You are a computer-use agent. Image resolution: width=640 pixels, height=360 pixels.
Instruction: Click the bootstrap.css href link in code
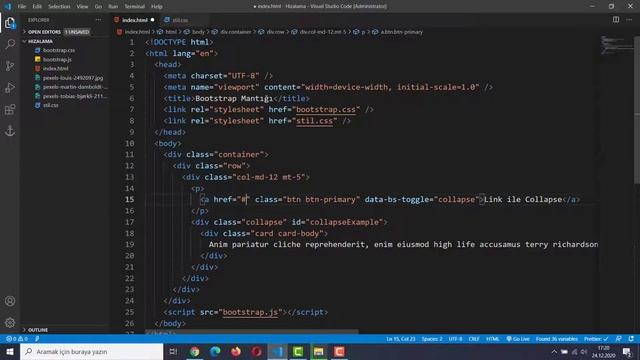click(326, 109)
